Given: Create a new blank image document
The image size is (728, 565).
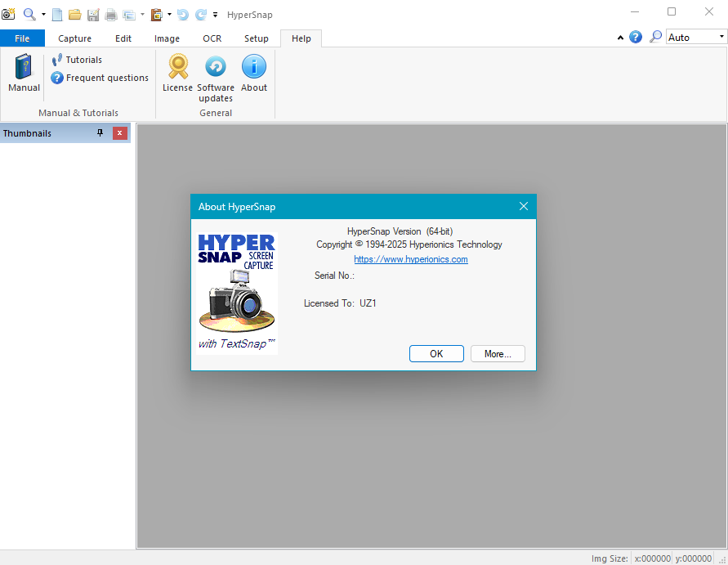Looking at the screenshot, I should click(56, 15).
